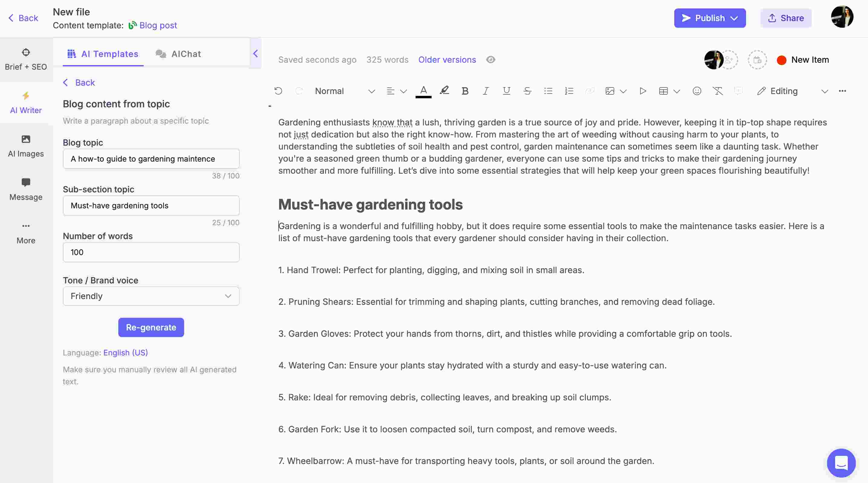Open the AI Images panel
Image resolution: width=868 pixels, height=483 pixels.
click(x=26, y=147)
